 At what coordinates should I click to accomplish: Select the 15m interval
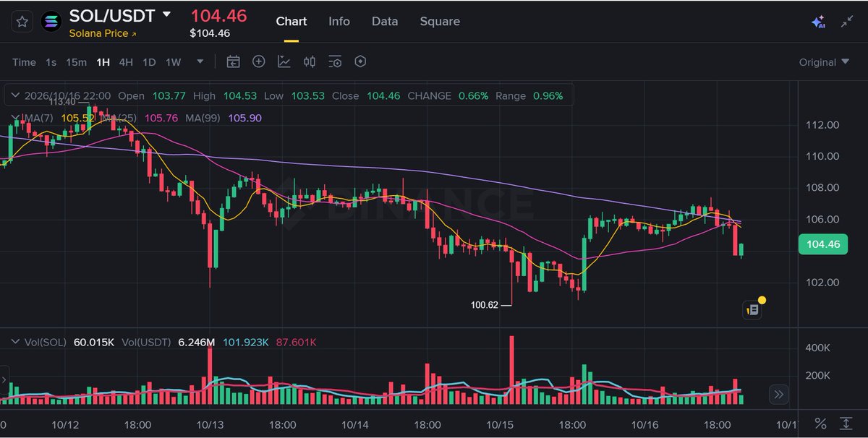pyautogui.click(x=76, y=62)
